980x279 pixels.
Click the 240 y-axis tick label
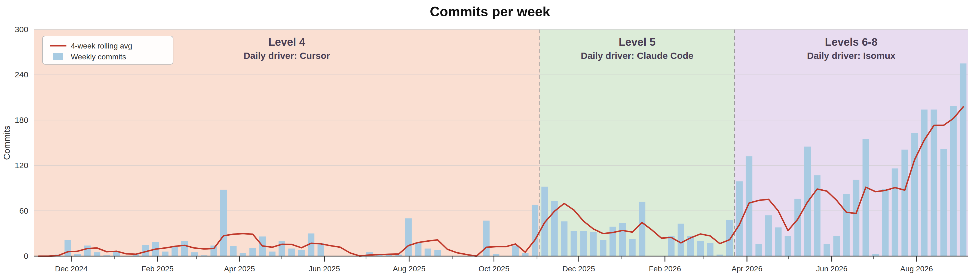tap(21, 75)
